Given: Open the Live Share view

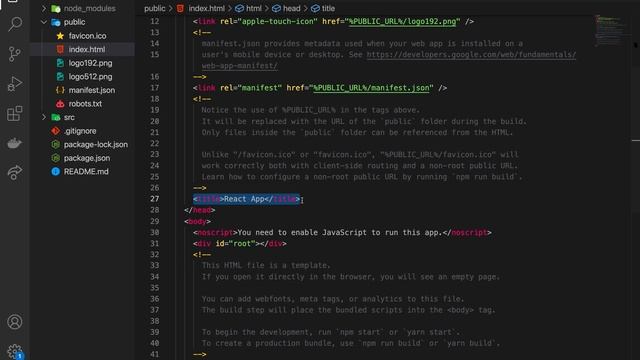Looking at the screenshot, I should (x=15, y=172).
